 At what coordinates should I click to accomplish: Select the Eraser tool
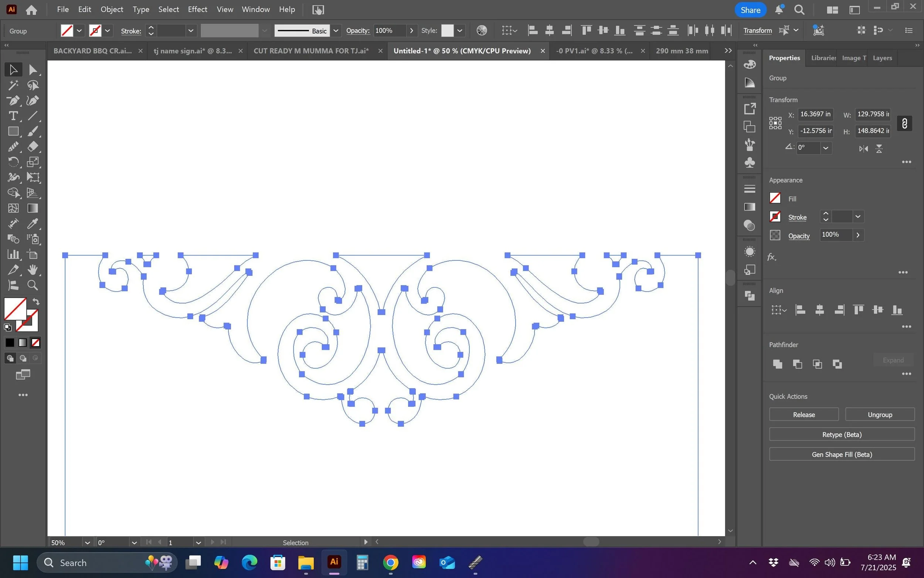[x=33, y=147]
